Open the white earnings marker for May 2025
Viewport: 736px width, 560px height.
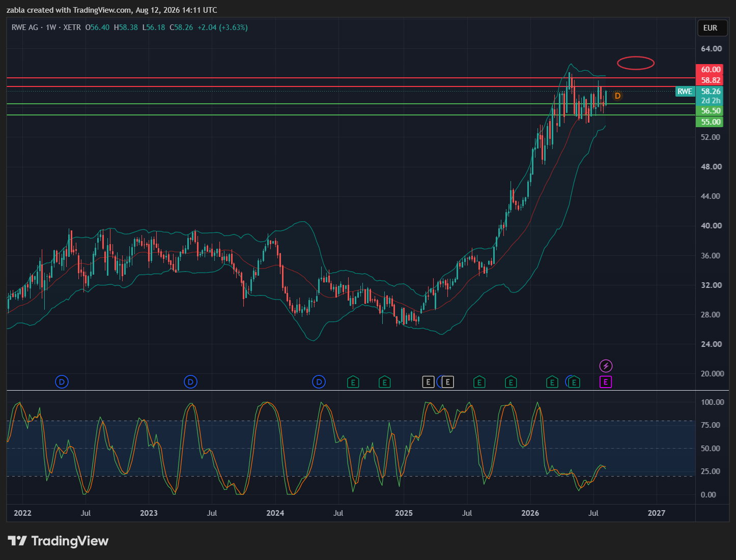click(x=447, y=382)
